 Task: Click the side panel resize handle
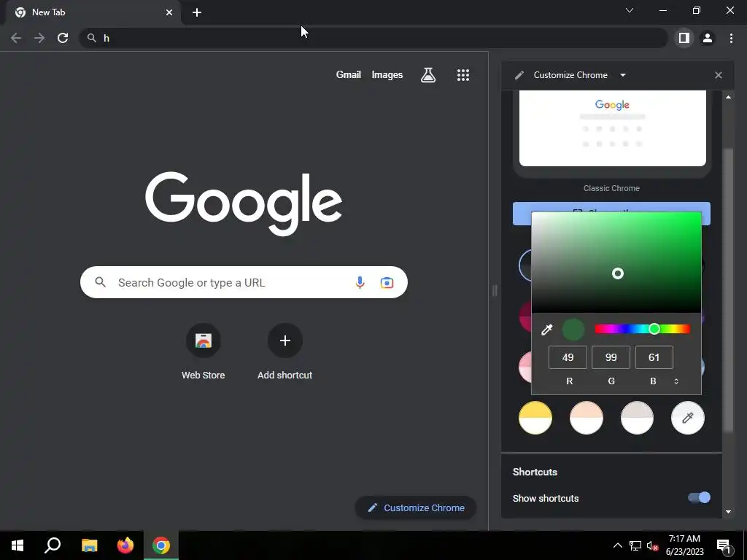[x=495, y=290]
